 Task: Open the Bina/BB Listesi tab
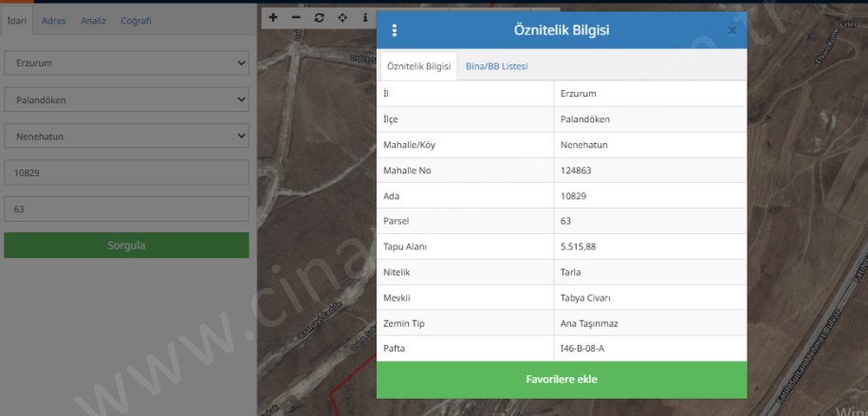(x=496, y=66)
